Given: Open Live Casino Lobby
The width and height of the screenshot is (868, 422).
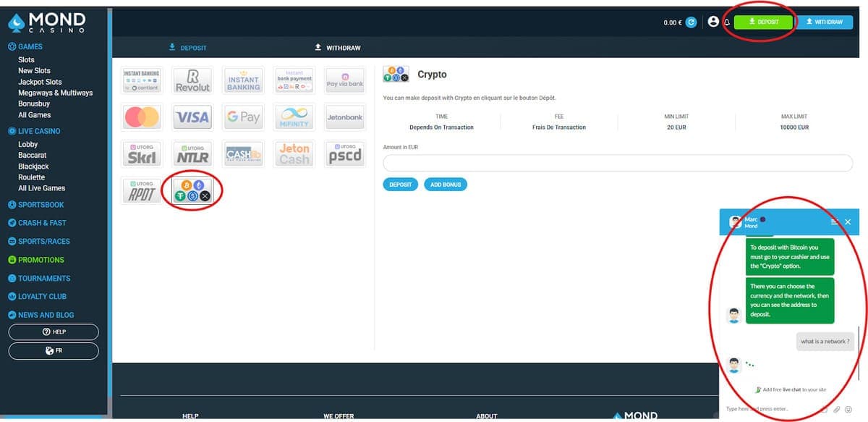Looking at the screenshot, I should pyautogui.click(x=27, y=144).
